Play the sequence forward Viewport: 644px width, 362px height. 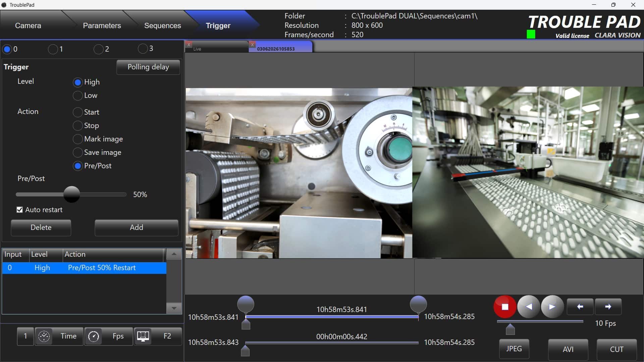click(552, 307)
